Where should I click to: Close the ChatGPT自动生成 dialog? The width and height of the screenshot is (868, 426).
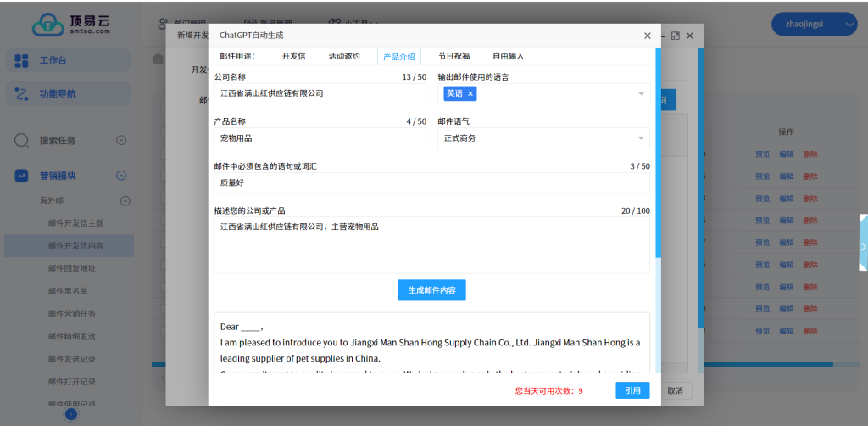(648, 36)
